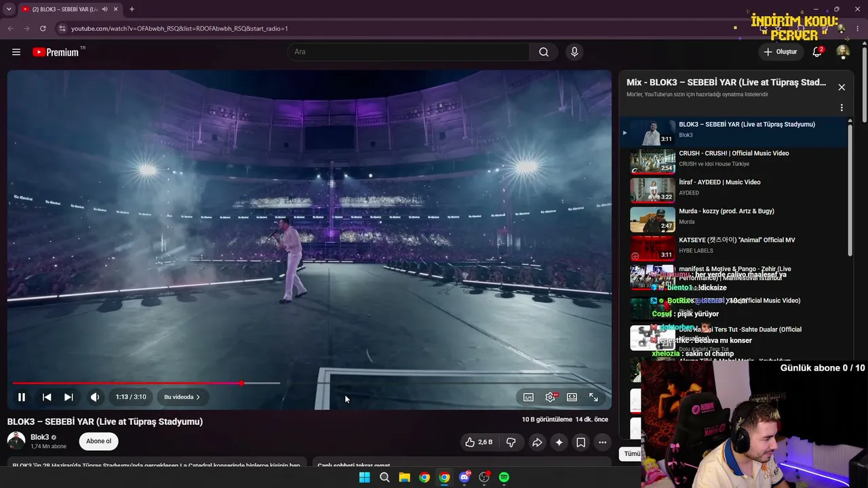Viewport: 868px width, 488px height.
Task: Click the "1:13 / 3:10" time display
Action: 131,397
